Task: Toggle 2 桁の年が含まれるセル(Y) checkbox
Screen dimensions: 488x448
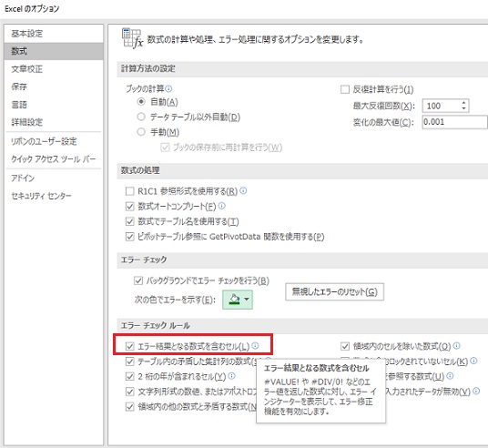Action: [x=130, y=376]
